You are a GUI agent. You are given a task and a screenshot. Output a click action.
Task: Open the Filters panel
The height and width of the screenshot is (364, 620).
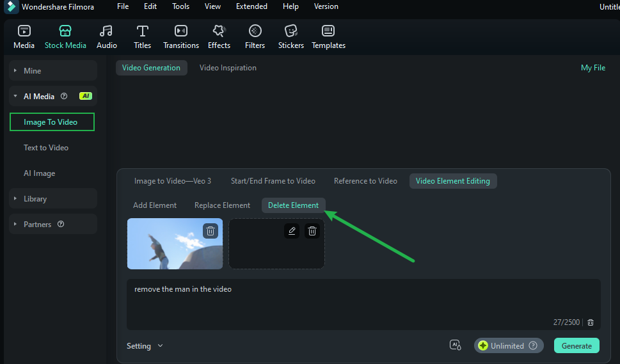coord(255,36)
